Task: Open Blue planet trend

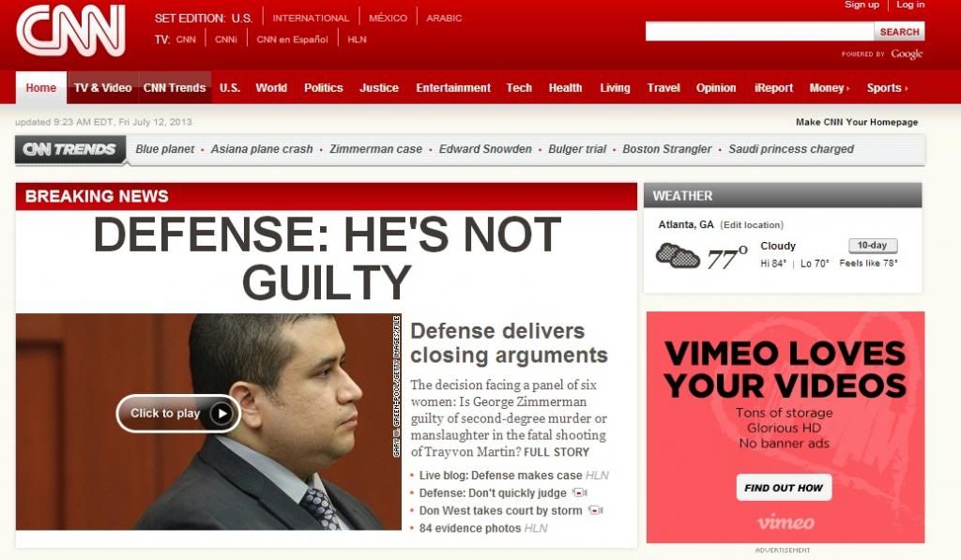Action: tap(165, 149)
